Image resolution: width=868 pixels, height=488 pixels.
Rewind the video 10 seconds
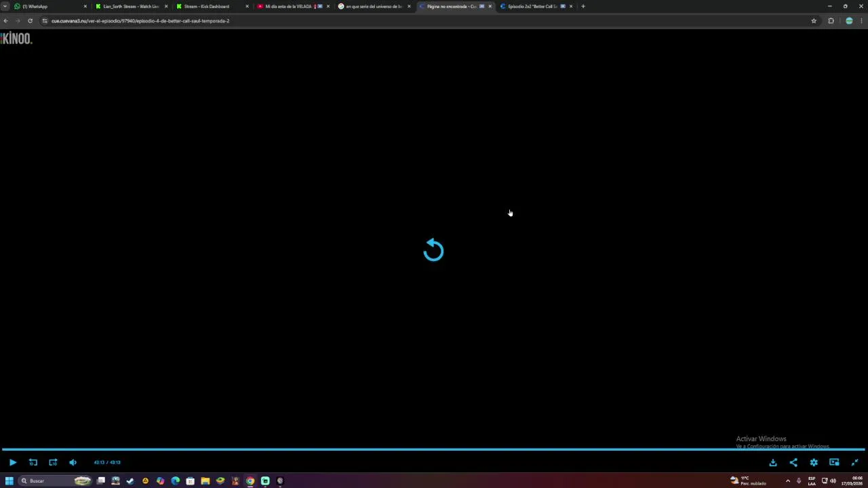pos(33,462)
